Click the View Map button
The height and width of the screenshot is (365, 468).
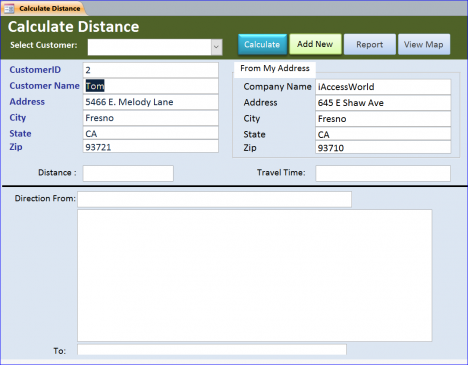click(424, 44)
